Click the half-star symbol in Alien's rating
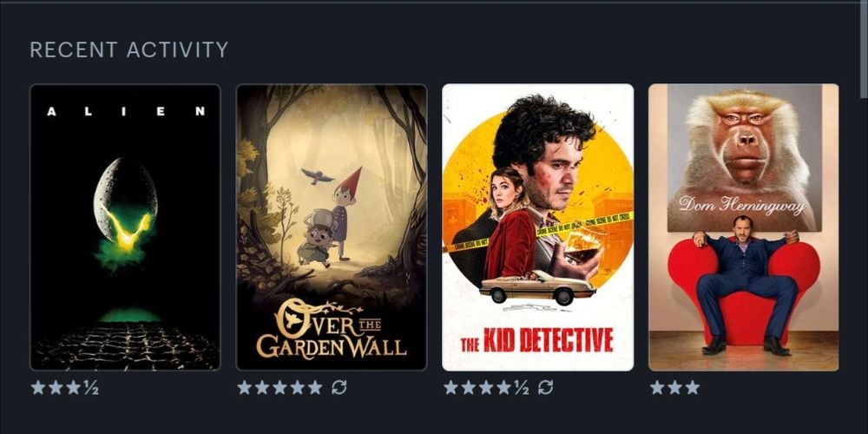 click(x=91, y=387)
